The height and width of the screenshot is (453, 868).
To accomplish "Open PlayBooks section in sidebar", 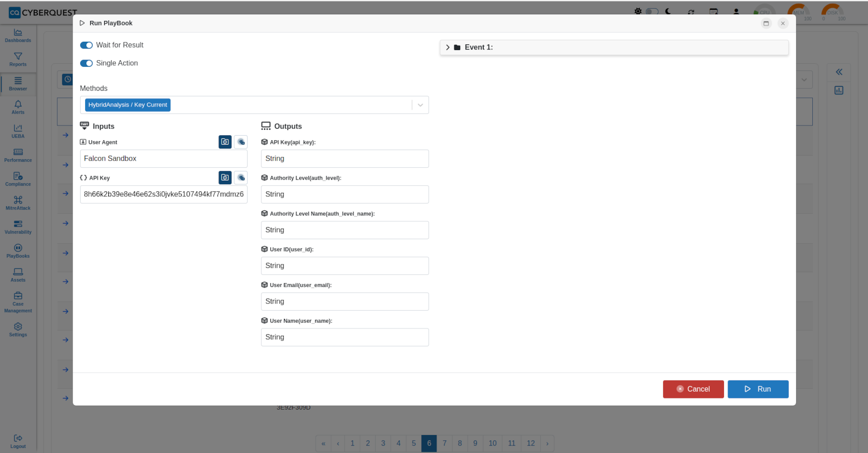I will pos(18,251).
